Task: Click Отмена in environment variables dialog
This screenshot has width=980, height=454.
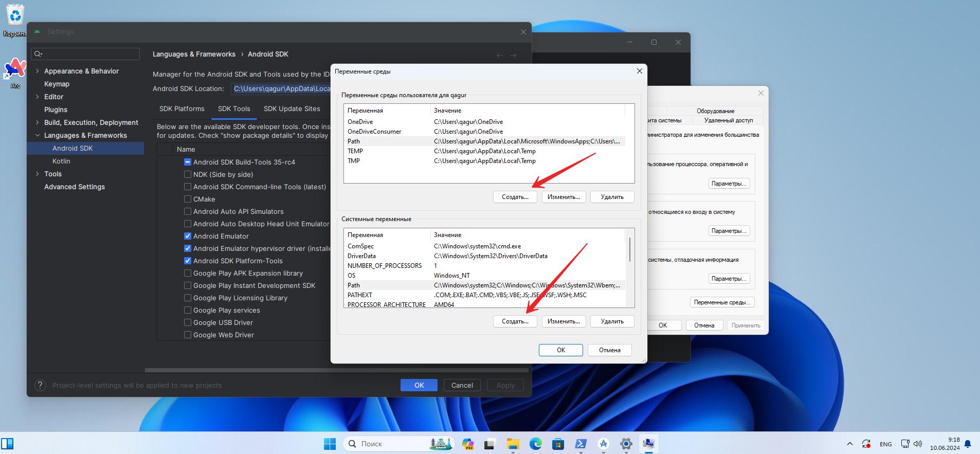Action: coord(610,350)
